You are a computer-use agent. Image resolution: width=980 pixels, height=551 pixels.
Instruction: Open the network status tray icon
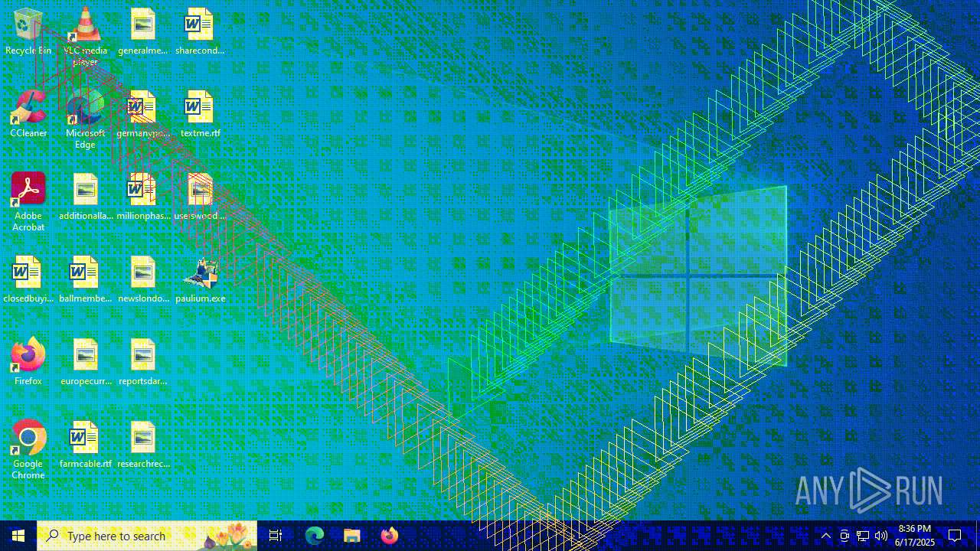click(863, 536)
